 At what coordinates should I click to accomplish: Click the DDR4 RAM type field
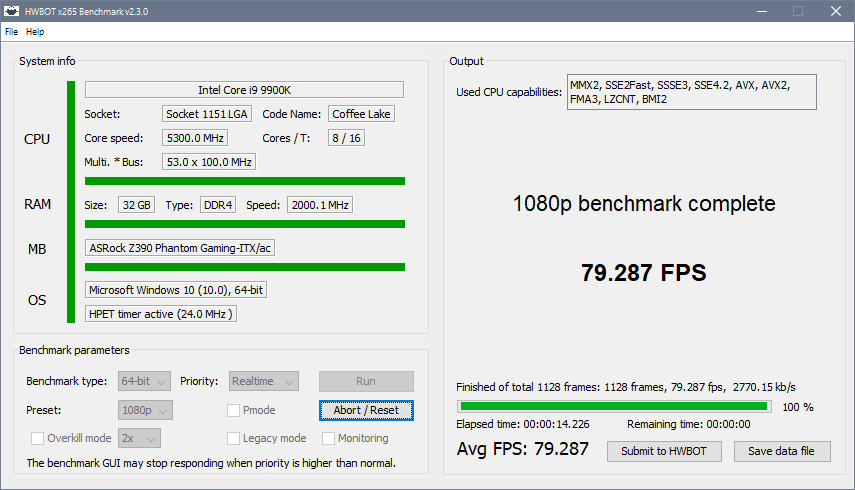point(218,205)
